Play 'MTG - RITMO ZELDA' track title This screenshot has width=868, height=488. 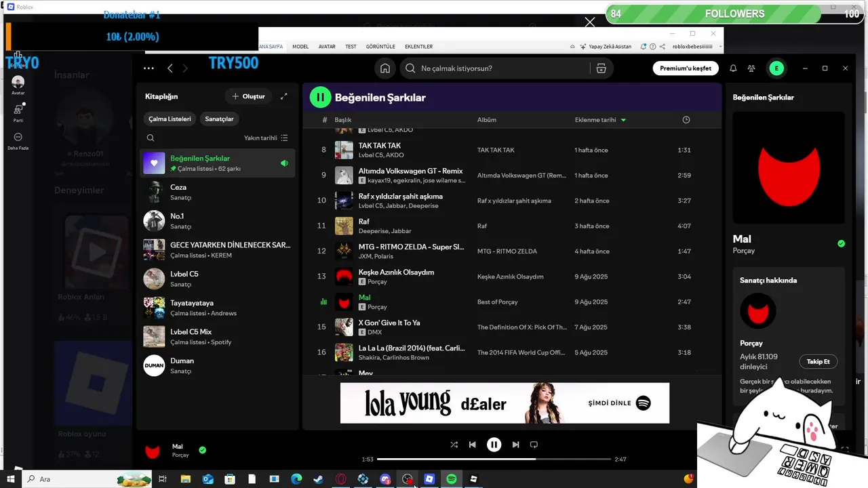[x=411, y=247]
